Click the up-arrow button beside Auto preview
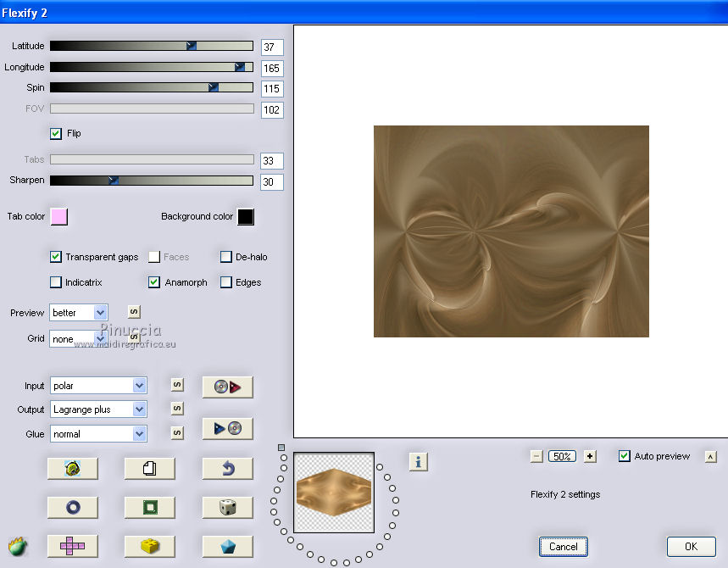Screen dimensions: 728x568 click(710, 457)
